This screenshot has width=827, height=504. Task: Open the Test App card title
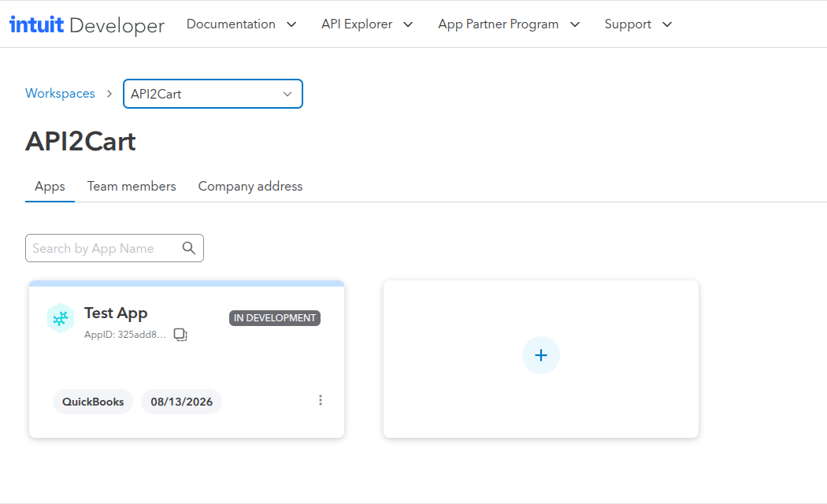[x=116, y=313]
